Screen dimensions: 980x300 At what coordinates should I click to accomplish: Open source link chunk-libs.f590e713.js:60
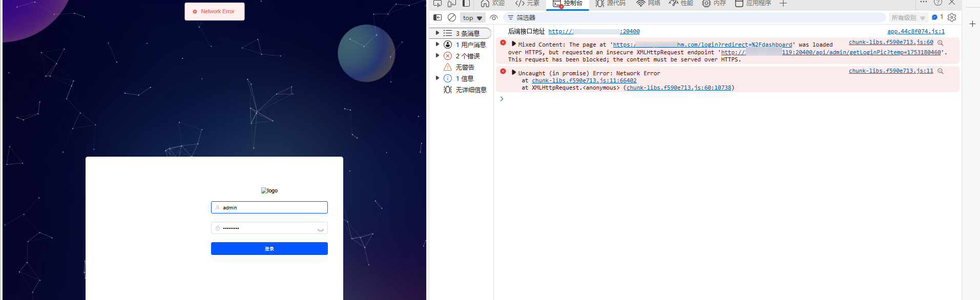891,42
